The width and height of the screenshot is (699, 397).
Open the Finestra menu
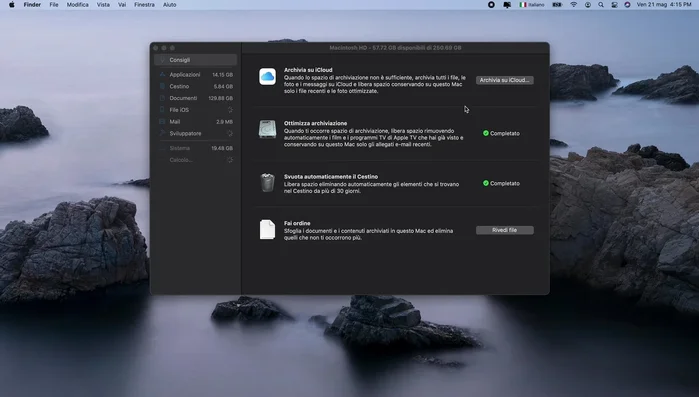point(144,4)
